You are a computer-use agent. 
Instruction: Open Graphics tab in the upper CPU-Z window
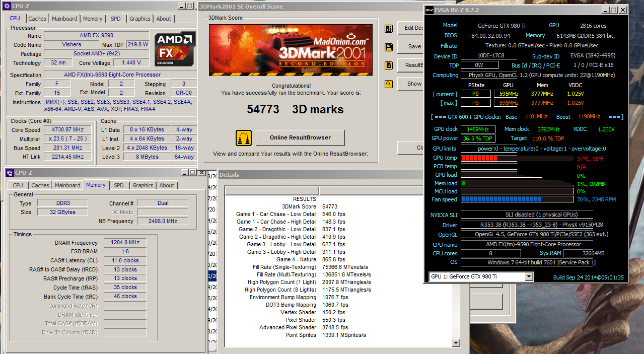pyautogui.click(x=140, y=19)
